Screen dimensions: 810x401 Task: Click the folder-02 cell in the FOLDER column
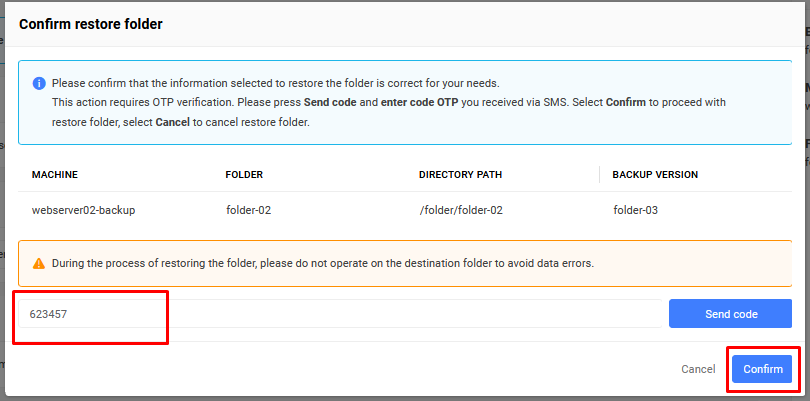(x=248, y=210)
